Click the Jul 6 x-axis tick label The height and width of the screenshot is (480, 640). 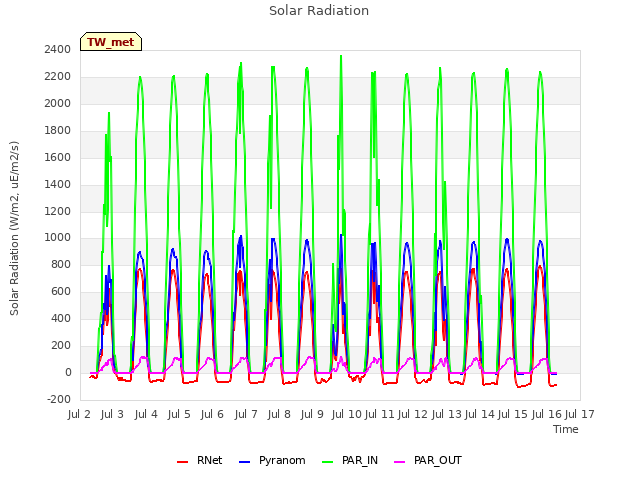pos(212,414)
